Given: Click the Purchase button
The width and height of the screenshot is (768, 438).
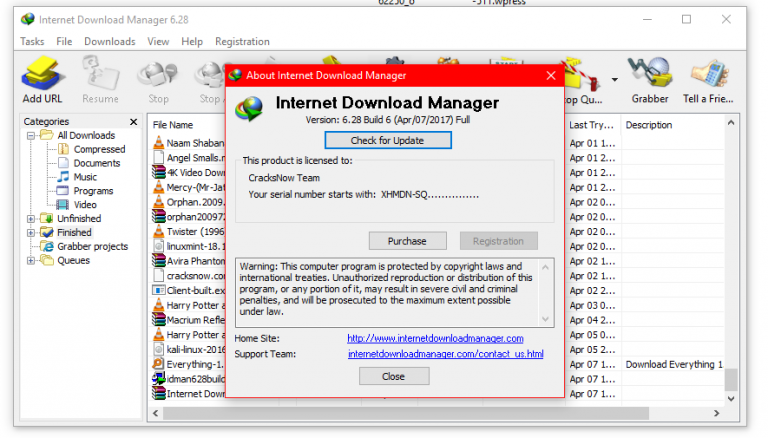Looking at the screenshot, I should pyautogui.click(x=407, y=241).
